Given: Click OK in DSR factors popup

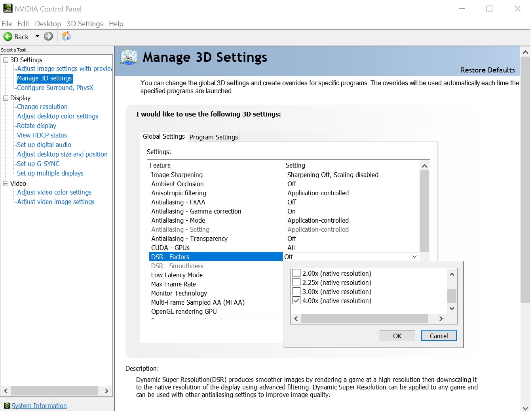Looking at the screenshot, I should 397,336.
